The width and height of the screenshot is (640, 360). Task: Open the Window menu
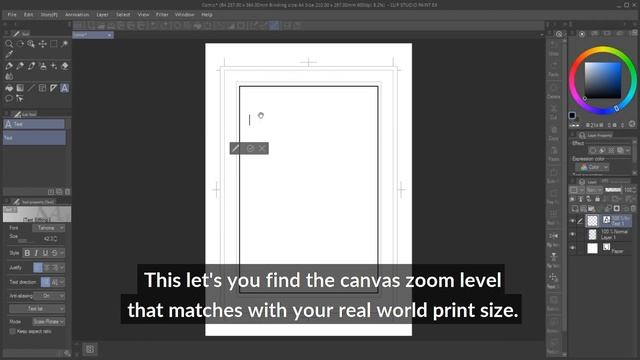[184, 14]
